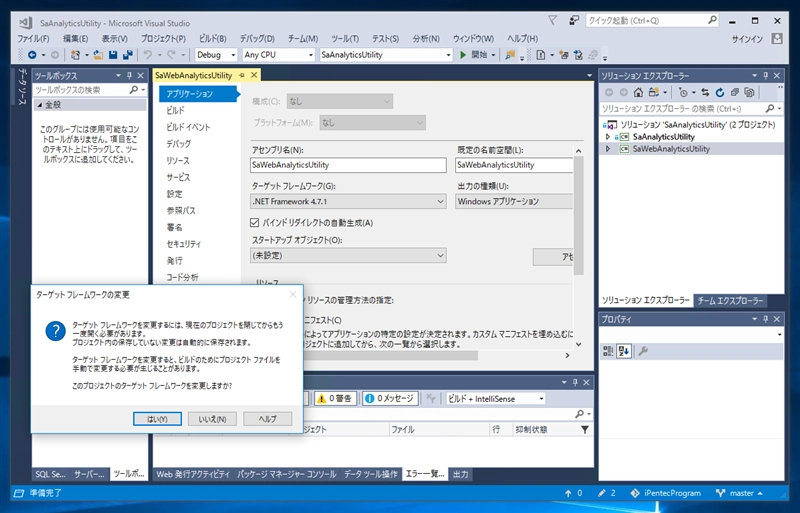The height and width of the screenshot is (513, 800).
Task: Click the green Start 開始 play button
Action: [474, 55]
